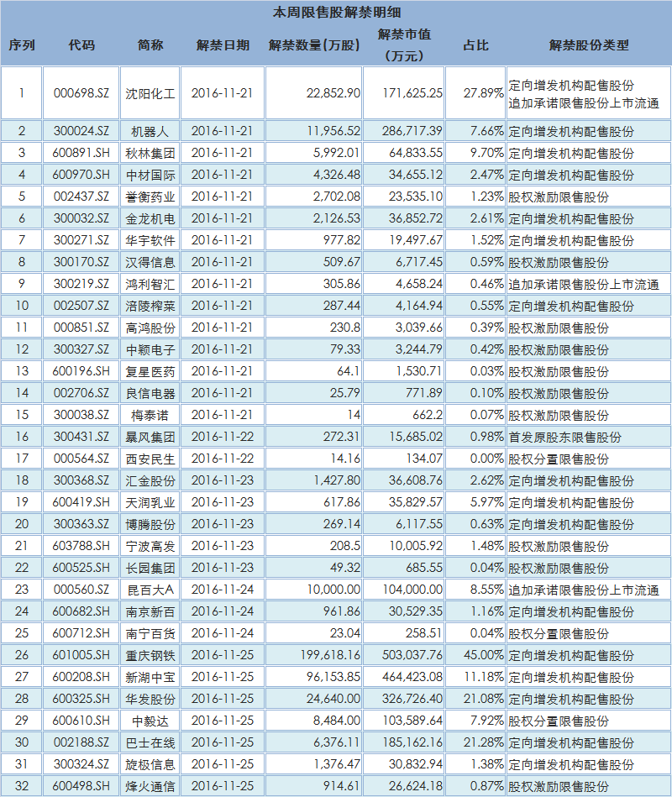
Task: Click stock code 002706.SZ
Action: [x=81, y=393]
